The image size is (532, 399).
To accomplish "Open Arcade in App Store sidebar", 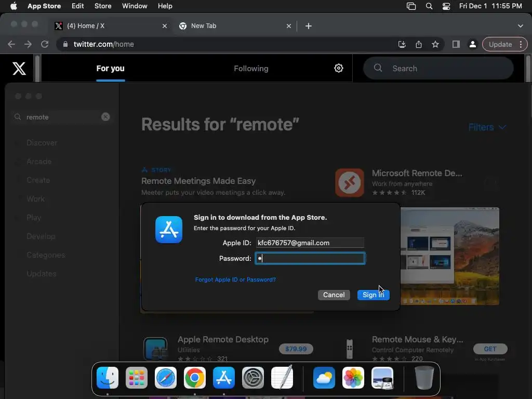I will click(39, 162).
